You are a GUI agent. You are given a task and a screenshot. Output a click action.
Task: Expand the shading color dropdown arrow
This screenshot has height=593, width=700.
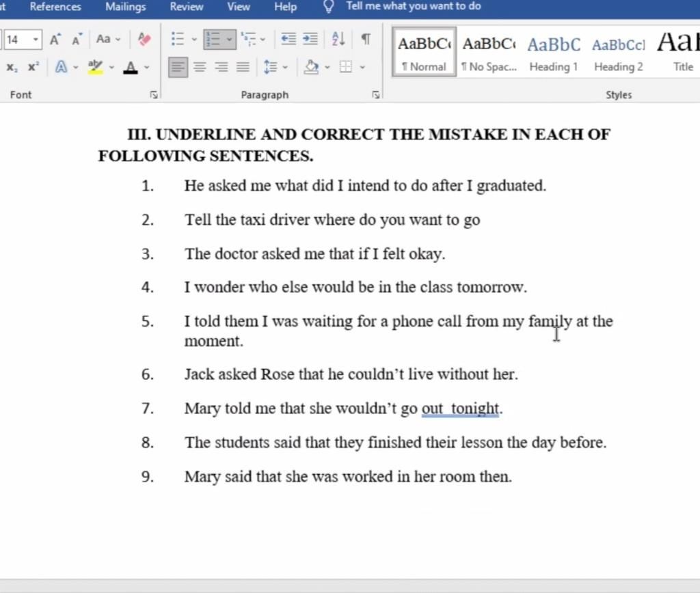327,68
